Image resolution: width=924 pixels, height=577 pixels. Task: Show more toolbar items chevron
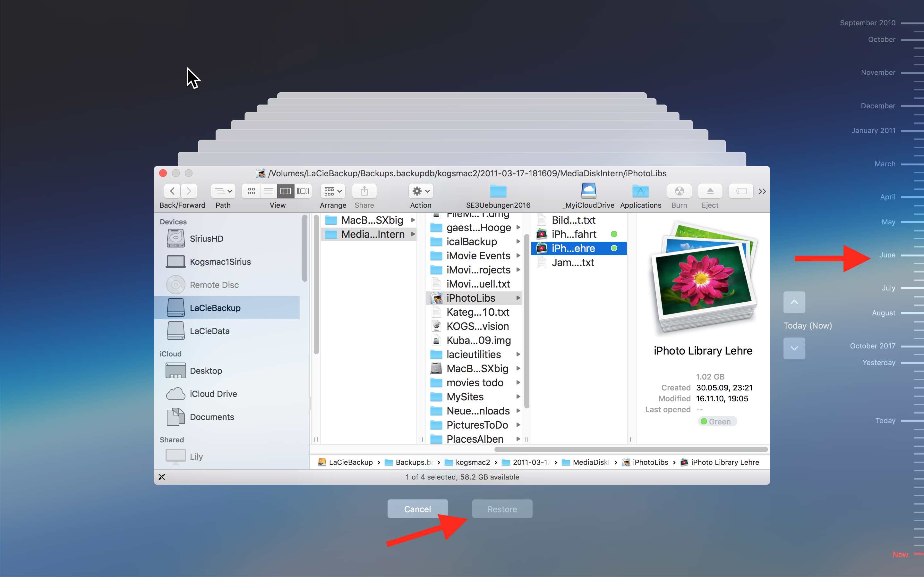tap(762, 191)
